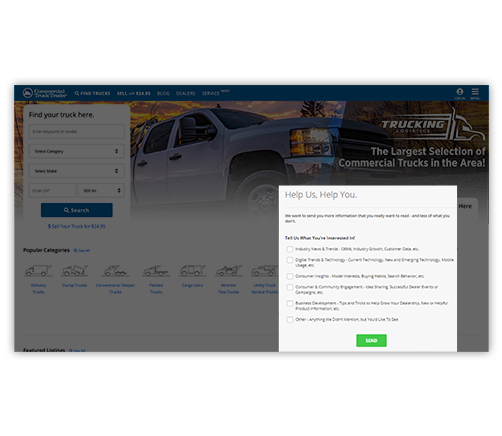This screenshot has width=502, height=436.
Task: Click the Cargo Vans text link
Action: tap(192, 285)
